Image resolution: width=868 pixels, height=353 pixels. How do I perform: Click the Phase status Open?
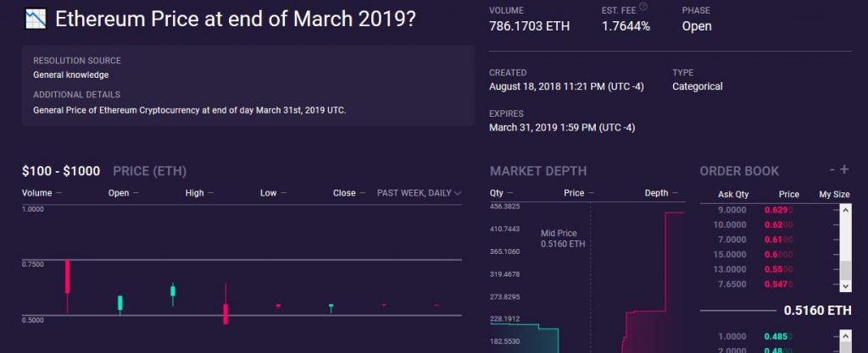click(697, 26)
